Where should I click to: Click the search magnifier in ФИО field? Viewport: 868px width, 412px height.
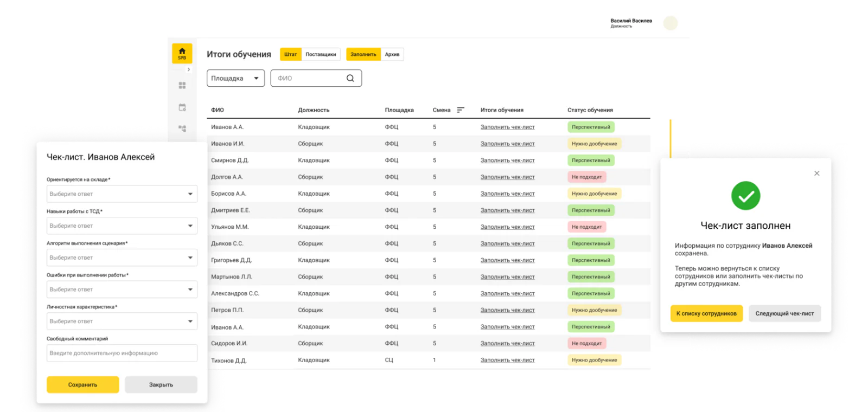point(350,78)
